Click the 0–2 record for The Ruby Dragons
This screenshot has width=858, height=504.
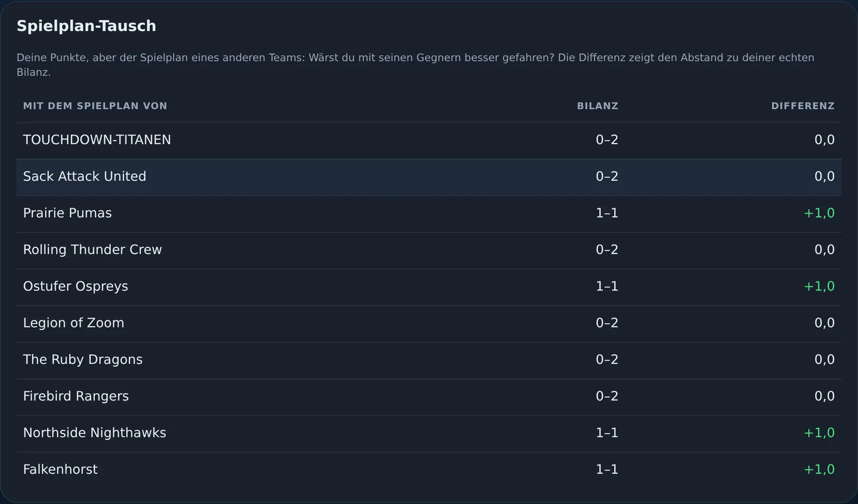coord(607,360)
